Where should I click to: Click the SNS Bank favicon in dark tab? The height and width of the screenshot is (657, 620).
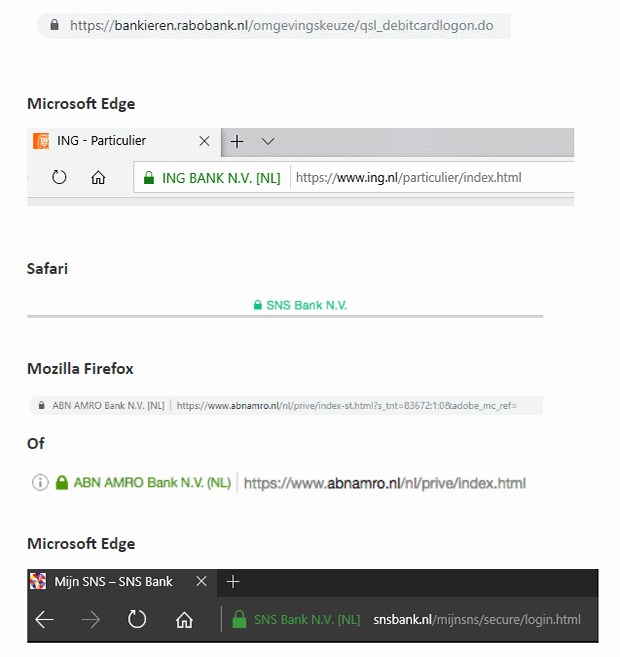pyautogui.click(x=38, y=581)
